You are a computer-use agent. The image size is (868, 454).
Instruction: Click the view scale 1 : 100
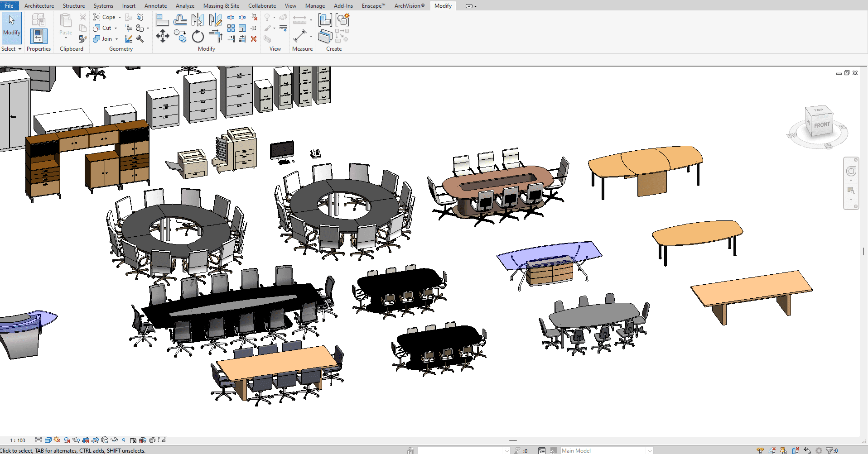[18, 440]
